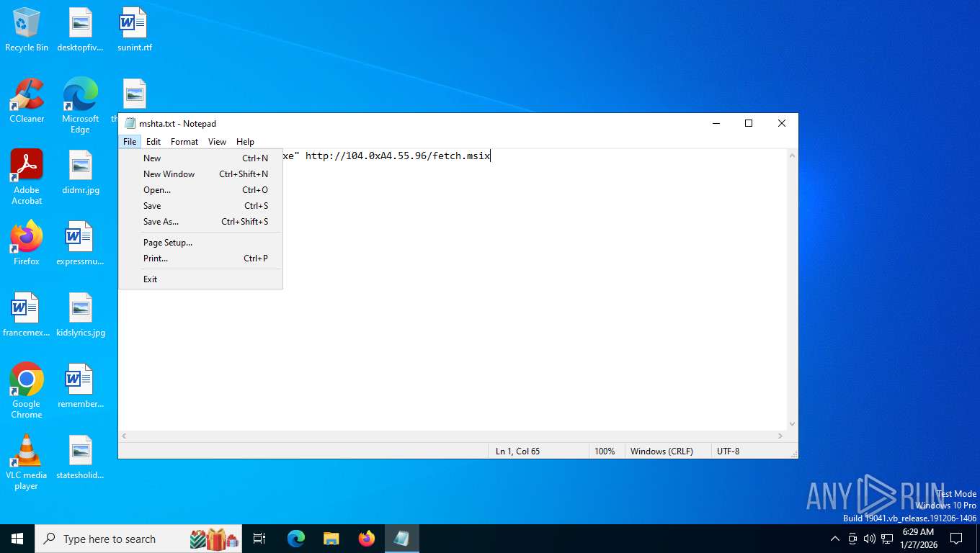Click the Meet Now tray icon

click(852, 539)
